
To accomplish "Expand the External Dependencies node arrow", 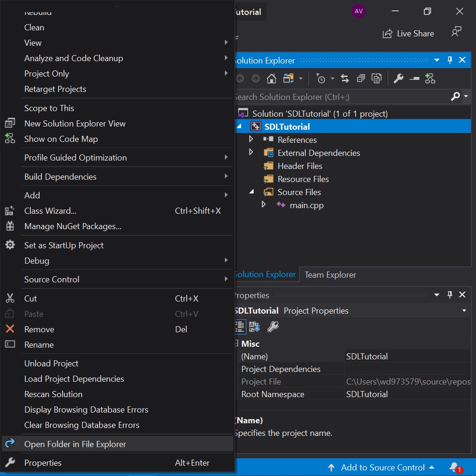I will point(251,152).
